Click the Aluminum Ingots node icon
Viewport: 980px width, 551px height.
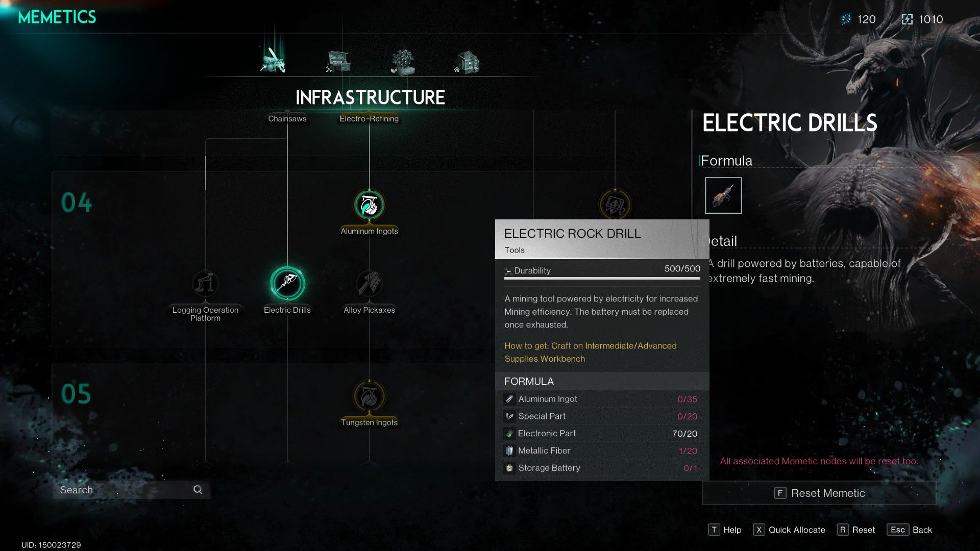(369, 205)
